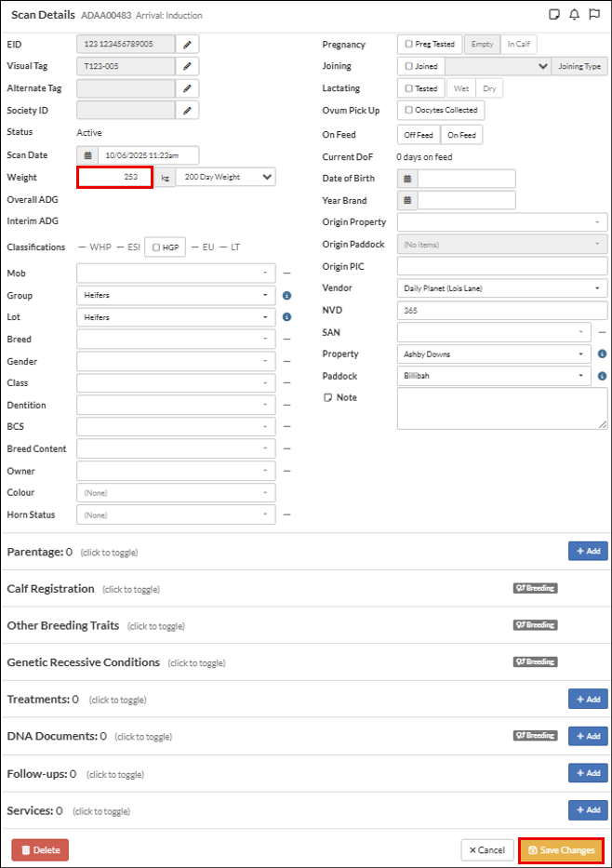Select the On Feed toggle option
Viewport: 612px width, 868px height.
click(x=461, y=135)
